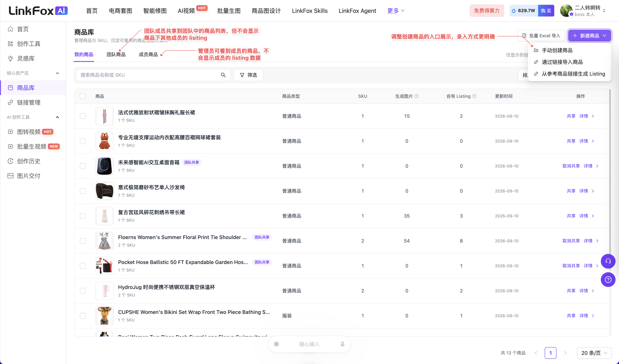619x364 pixels.
Task: Check the Floerns Women's Summer row checkbox
Action: point(83,241)
